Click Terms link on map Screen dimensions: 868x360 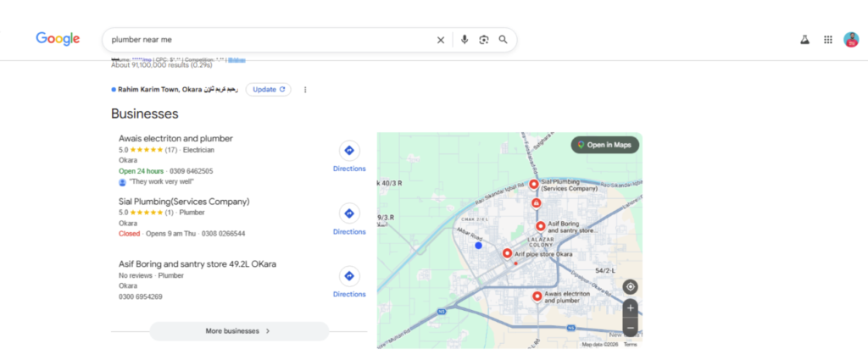[x=631, y=345]
